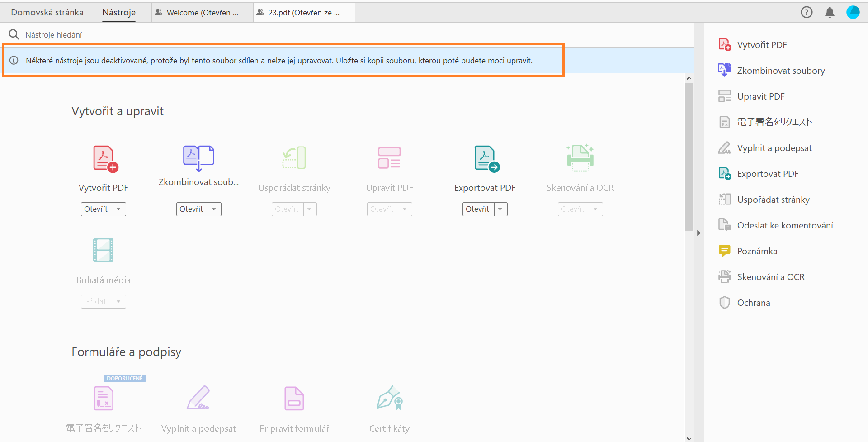Click Otevřít under Upravit PDF

383,209
